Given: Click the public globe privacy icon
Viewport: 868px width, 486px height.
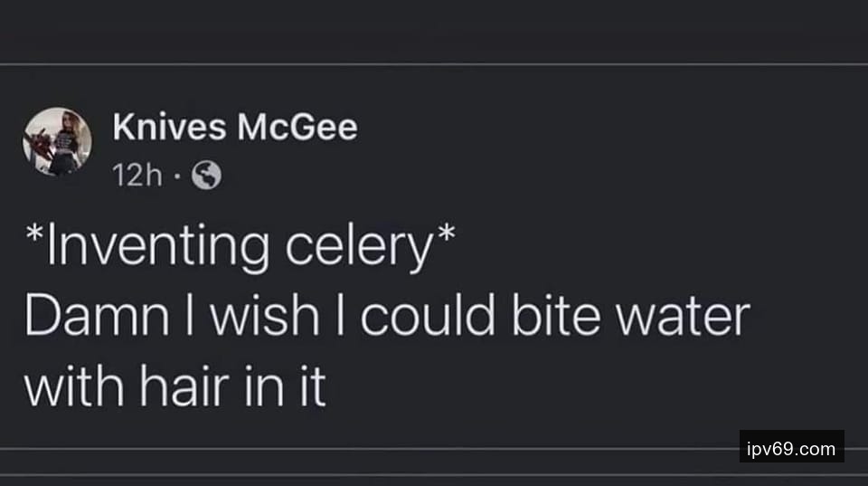Looking at the screenshot, I should click(208, 176).
